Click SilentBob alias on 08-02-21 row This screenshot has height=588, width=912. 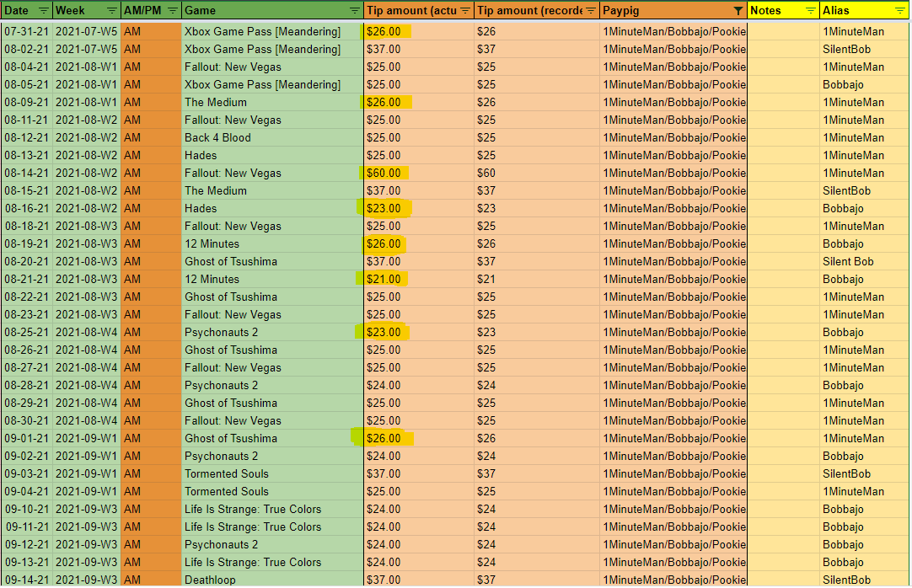click(x=864, y=50)
